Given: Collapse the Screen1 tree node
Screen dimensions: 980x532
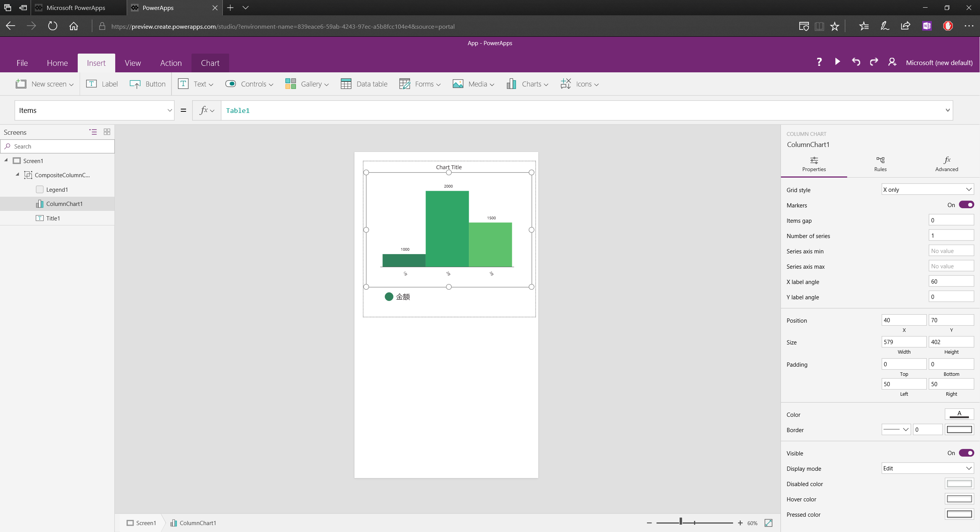Looking at the screenshot, I should coord(6,160).
